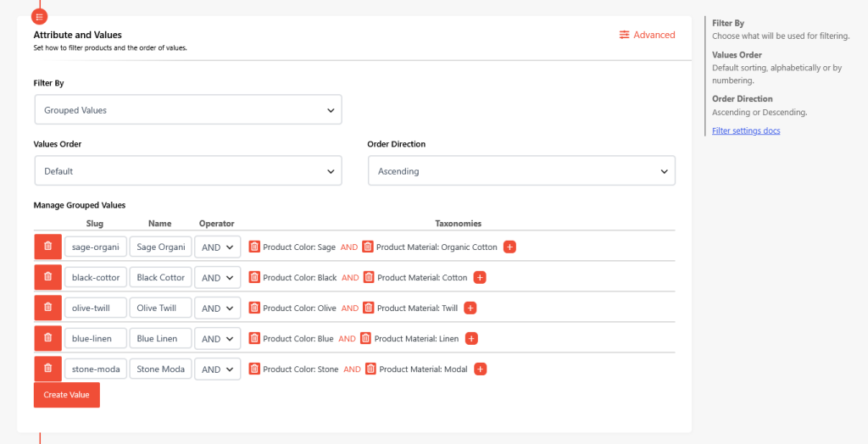Screen dimensions: 868x444
Task: Edit the sage-organic slug field
Action: point(96,247)
